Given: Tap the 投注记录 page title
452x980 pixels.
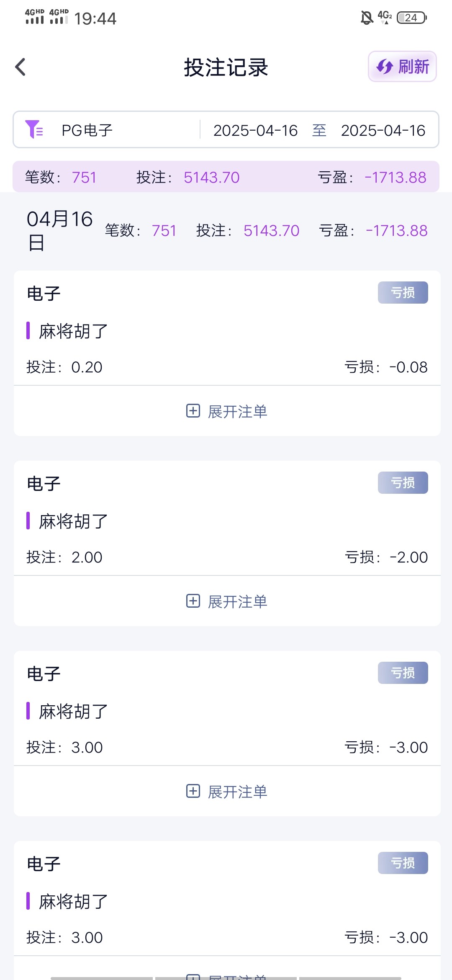Looking at the screenshot, I should pos(226,67).
